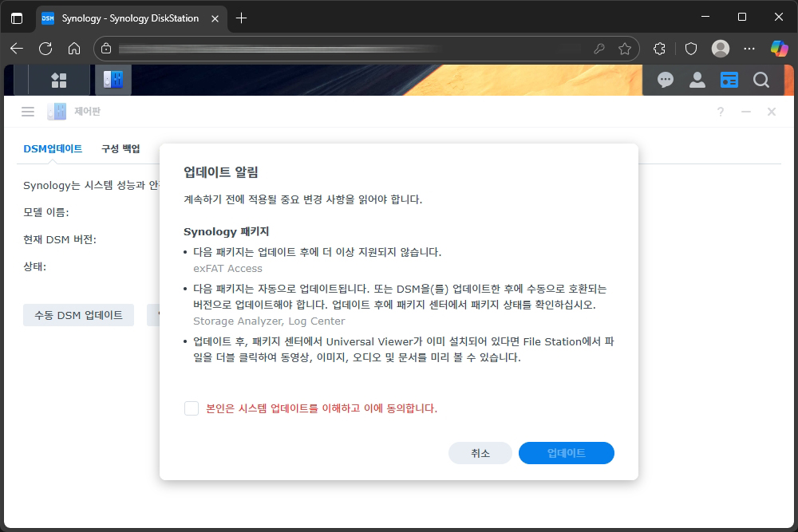Open the browser profile avatar

(720, 49)
